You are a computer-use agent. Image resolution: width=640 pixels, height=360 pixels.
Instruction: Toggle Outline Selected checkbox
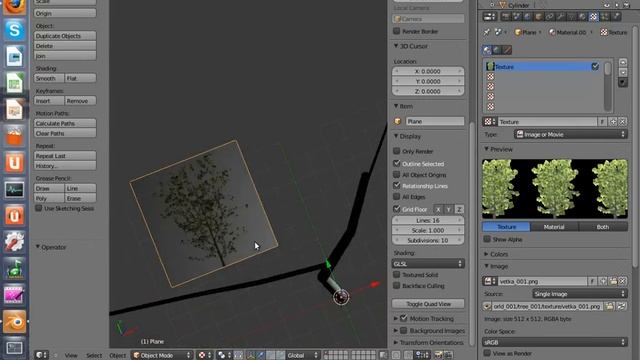(x=397, y=163)
